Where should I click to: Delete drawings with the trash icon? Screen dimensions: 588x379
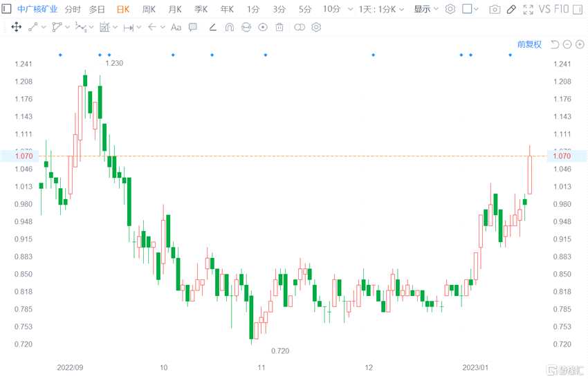[x=279, y=27]
